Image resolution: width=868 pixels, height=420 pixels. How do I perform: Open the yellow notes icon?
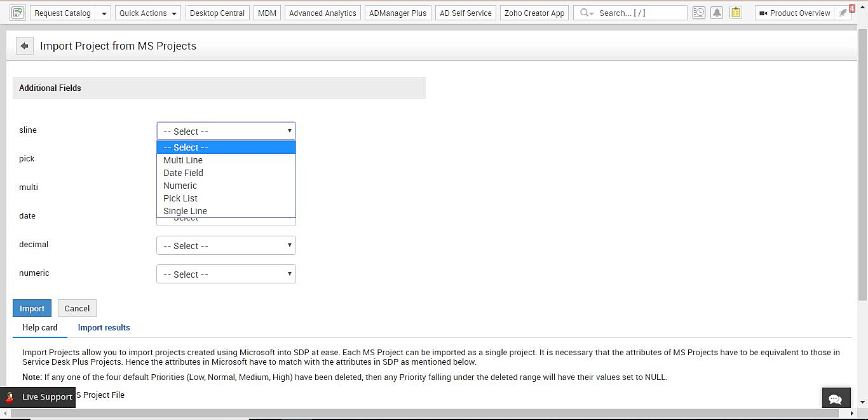click(x=736, y=13)
